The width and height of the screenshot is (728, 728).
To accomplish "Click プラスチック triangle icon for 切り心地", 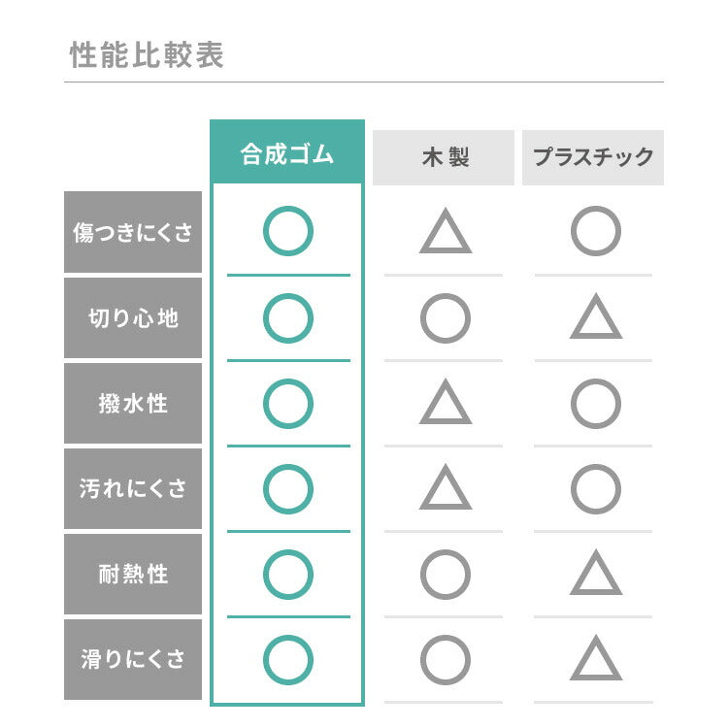I will coord(595,319).
